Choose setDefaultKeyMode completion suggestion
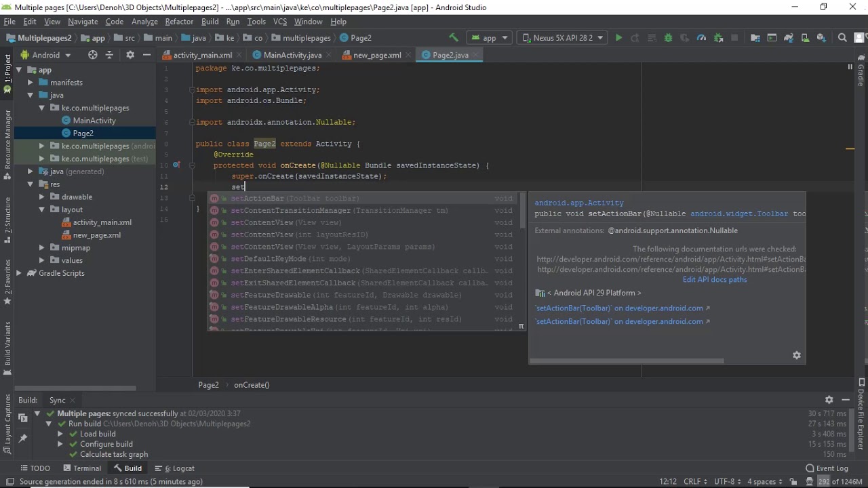The image size is (868, 488). coord(366,259)
